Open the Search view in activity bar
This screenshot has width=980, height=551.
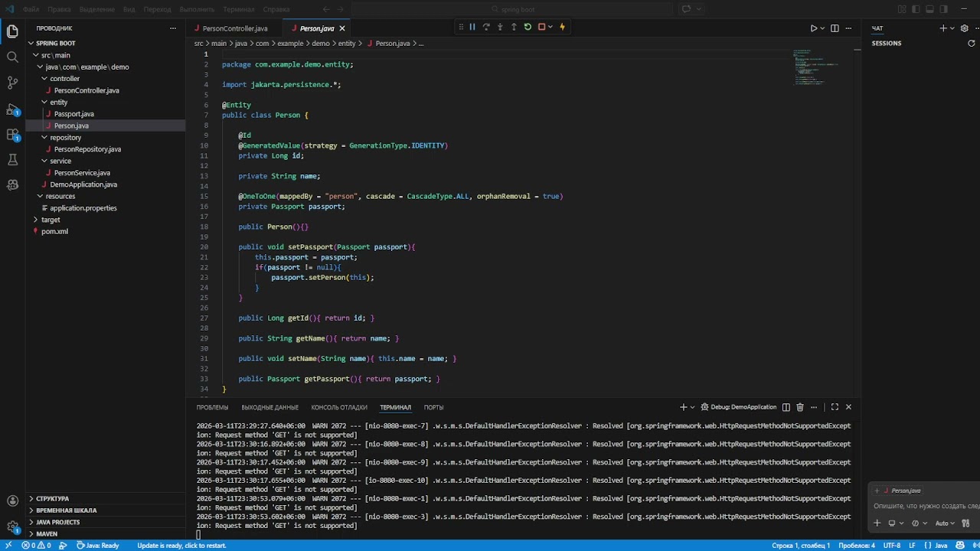(12, 57)
